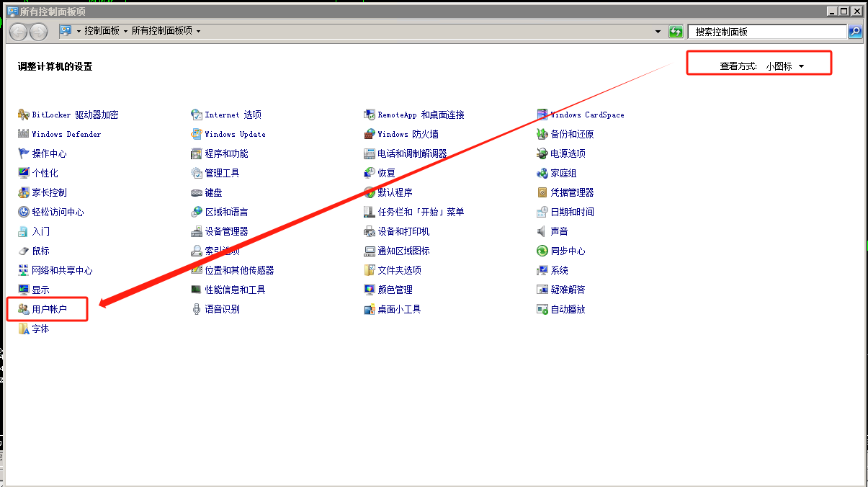Open the 语音识别 microphone icon

coord(197,309)
